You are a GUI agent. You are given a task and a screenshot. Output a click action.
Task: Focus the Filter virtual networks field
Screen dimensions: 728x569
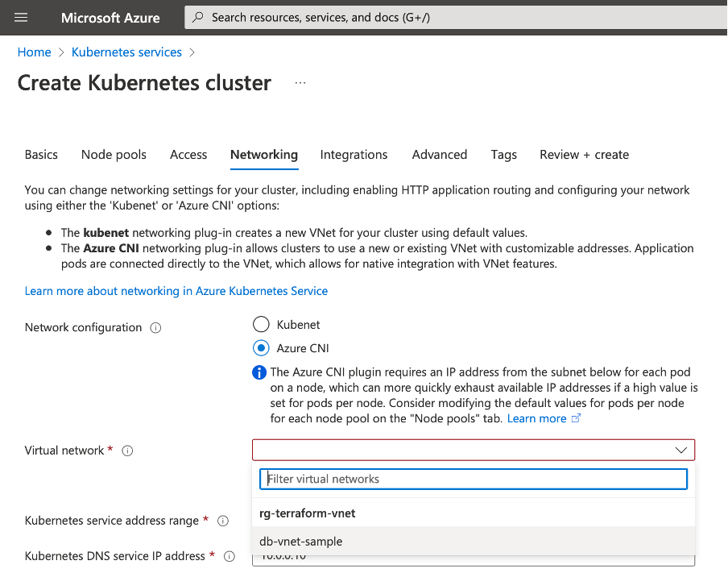tap(474, 479)
